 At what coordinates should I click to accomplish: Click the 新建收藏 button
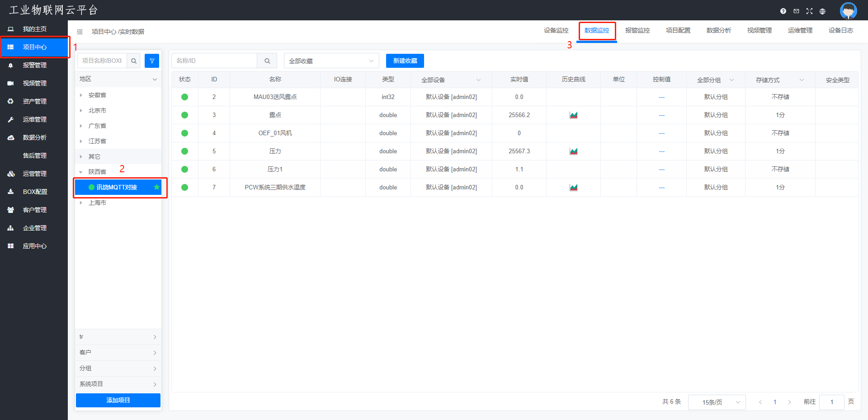pyautogui.click(x=405, y=61)
